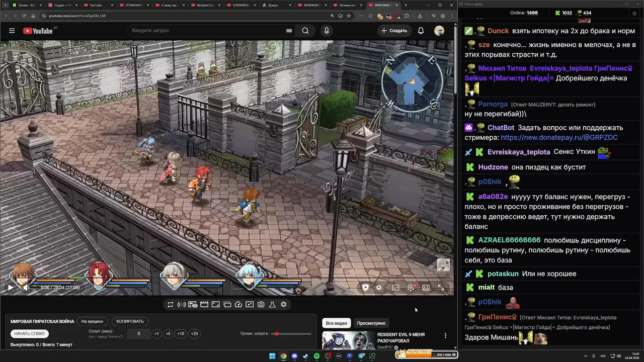Click the username 'Hudzone' in chat
644x362 pixels.
(x=493, y=167)
